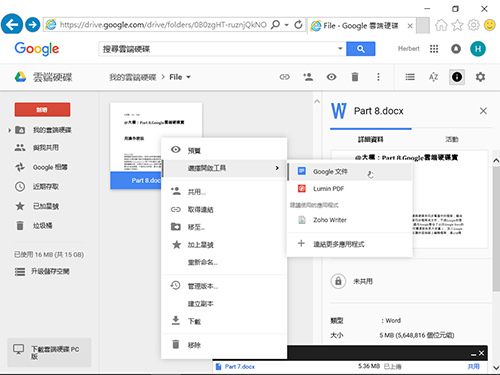Select Download in context menu
The height and width of the screenshot is (375, 500).
tap(224, 321)
